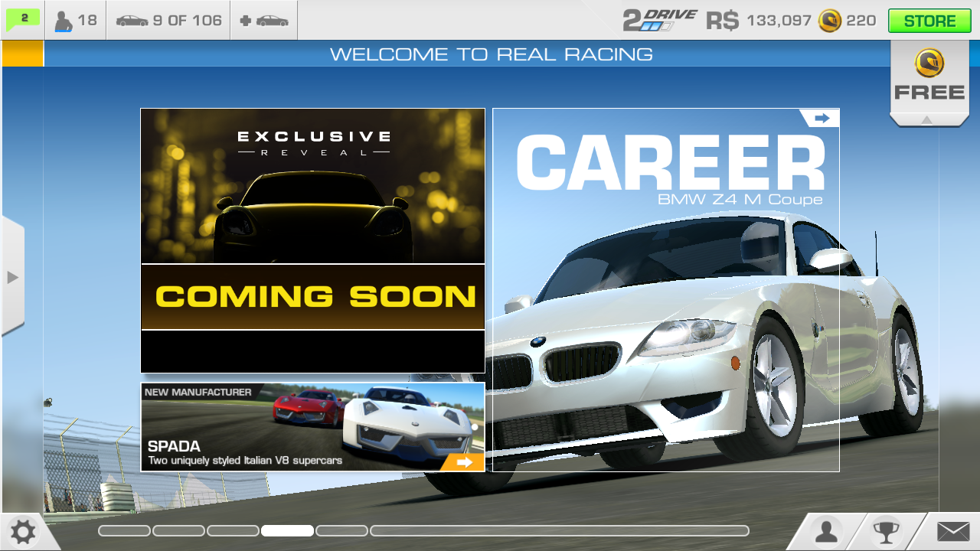
Task: Open the green chat notifications icon
Action: (x=23, y=20)
